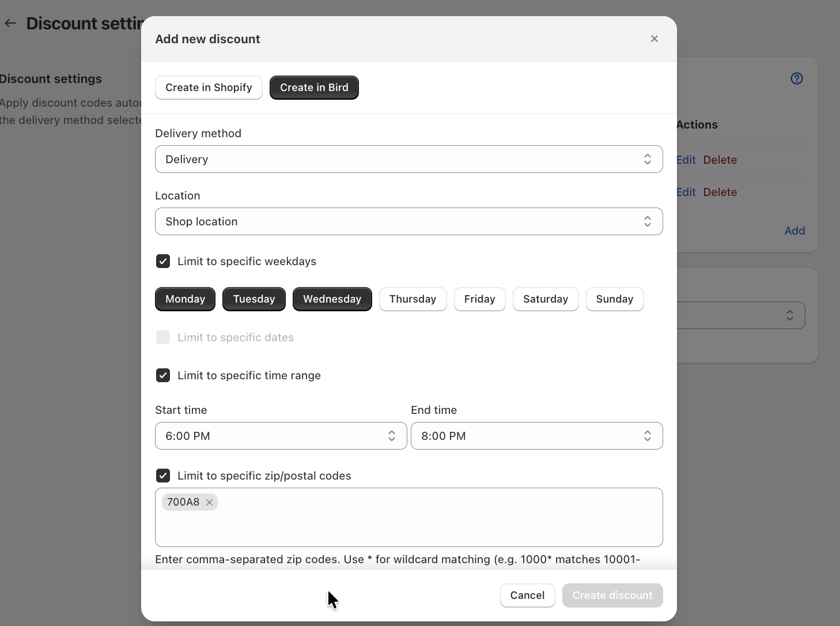This screenshot has height=626, width=840.
Task: Uncheck Limit to specific weekdays
Action: click(163, 261)
